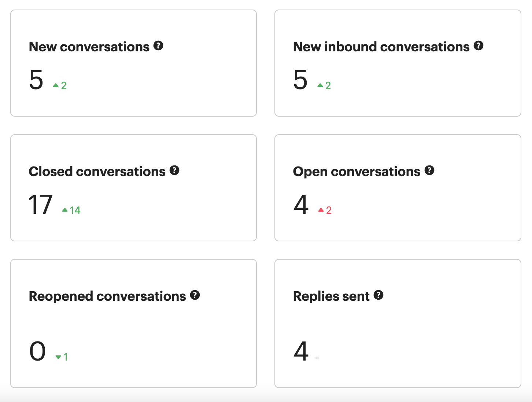Click the count 4 under Open conversations
The height and width of the screenshot is (402, 532).
(x=301, y=205)
